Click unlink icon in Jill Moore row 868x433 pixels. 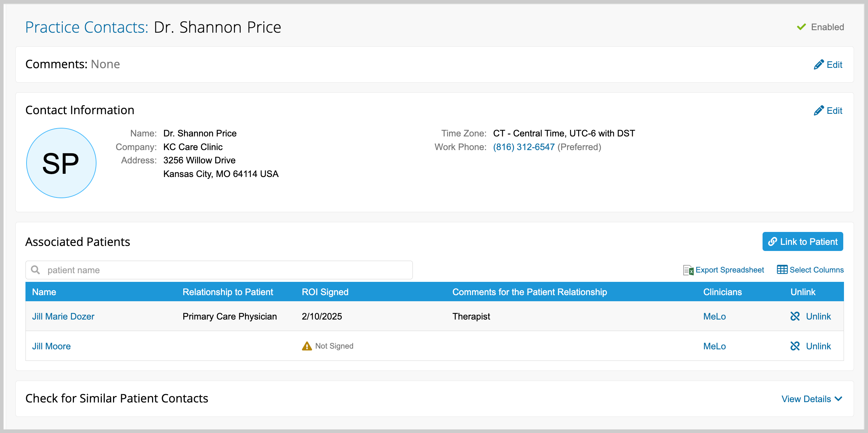pyautogui.click(x=795, y=346)
